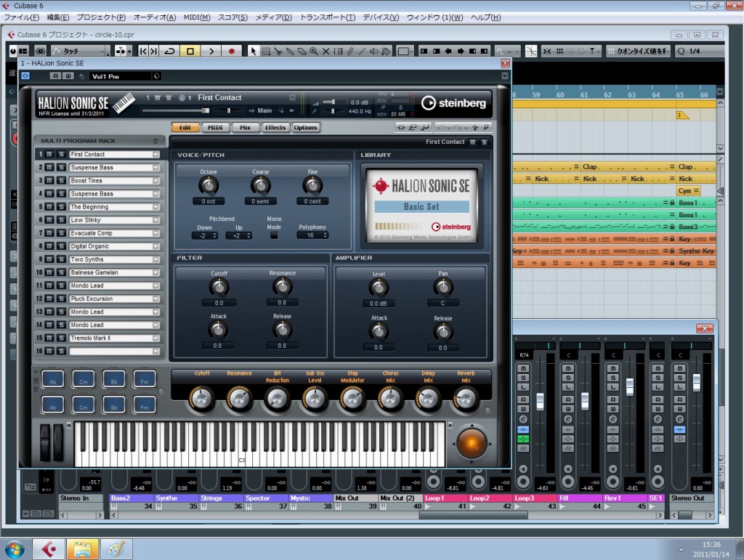This screenshot has width=744, height=560.
Task: Open the header program loader arrow beside First Contact
Action: 292,97
